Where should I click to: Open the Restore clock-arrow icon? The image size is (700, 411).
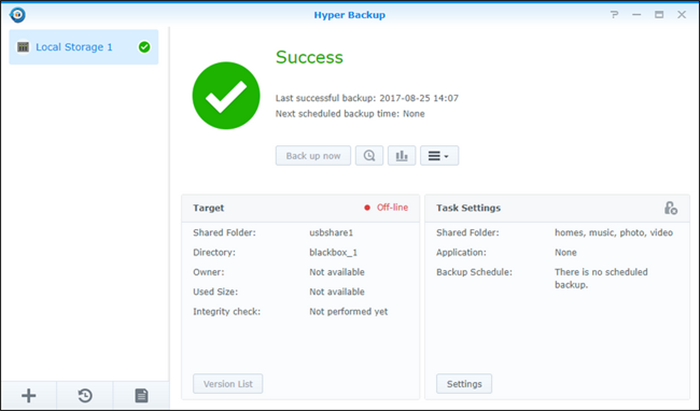pos(85,395)
